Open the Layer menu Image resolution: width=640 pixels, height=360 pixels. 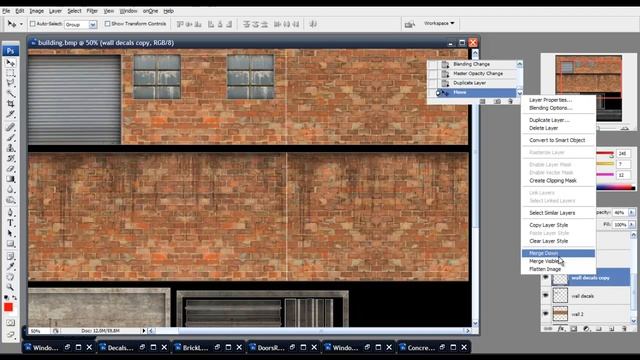pos(55,11)
